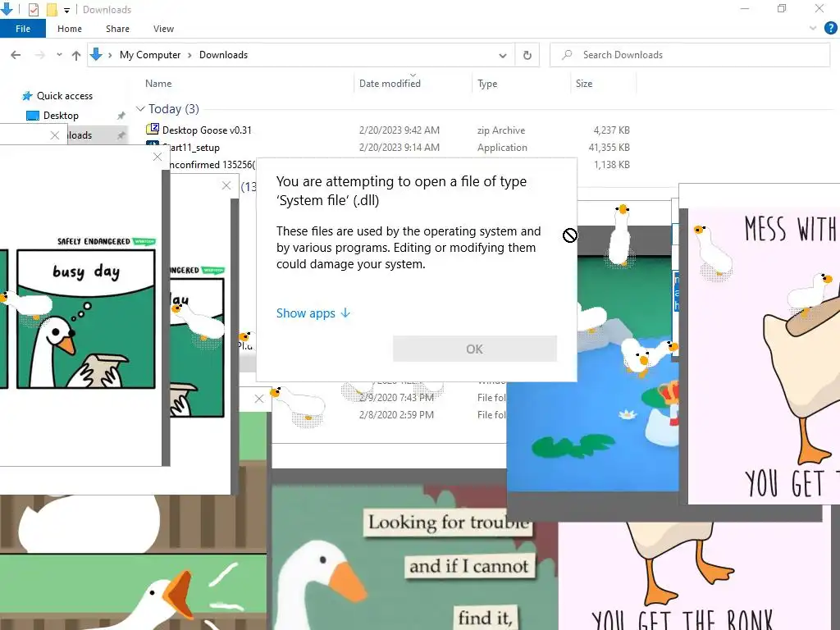Click the search magnifier icon
840x630 pixels.
click(x=568, y=55)
